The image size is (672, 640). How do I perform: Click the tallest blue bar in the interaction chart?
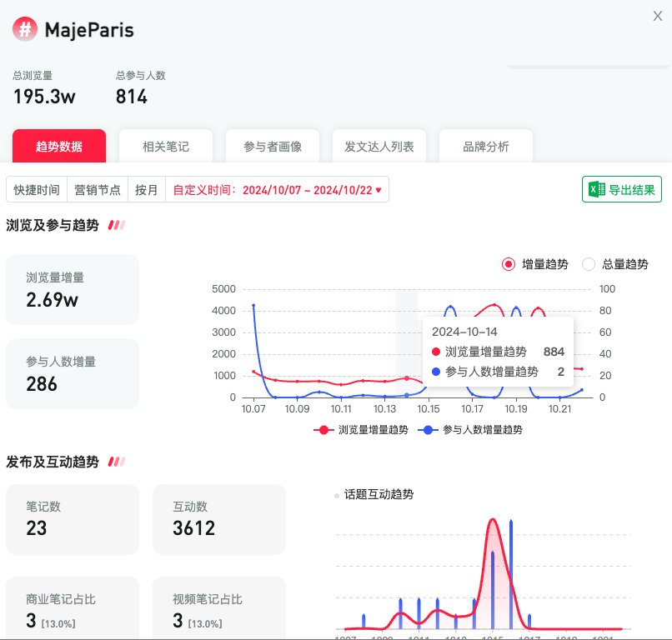(x=511, y=574)
